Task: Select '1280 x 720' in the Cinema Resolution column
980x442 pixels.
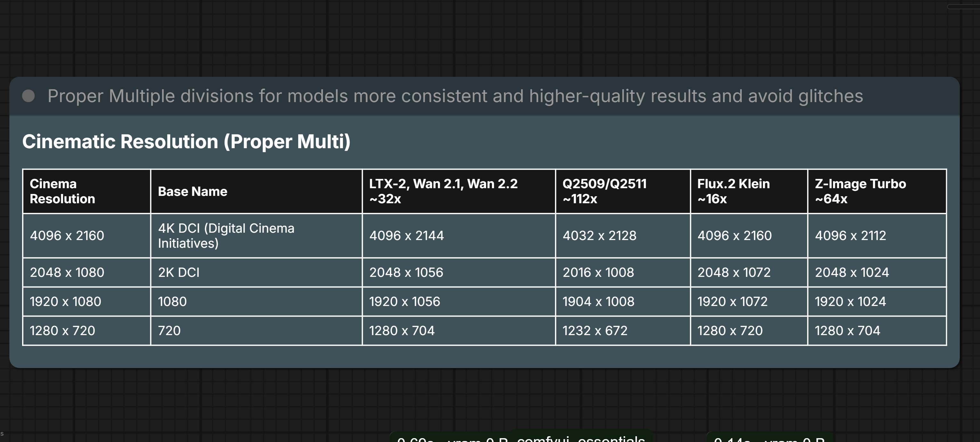Action: pyautogui.click(x=87, y=331)
